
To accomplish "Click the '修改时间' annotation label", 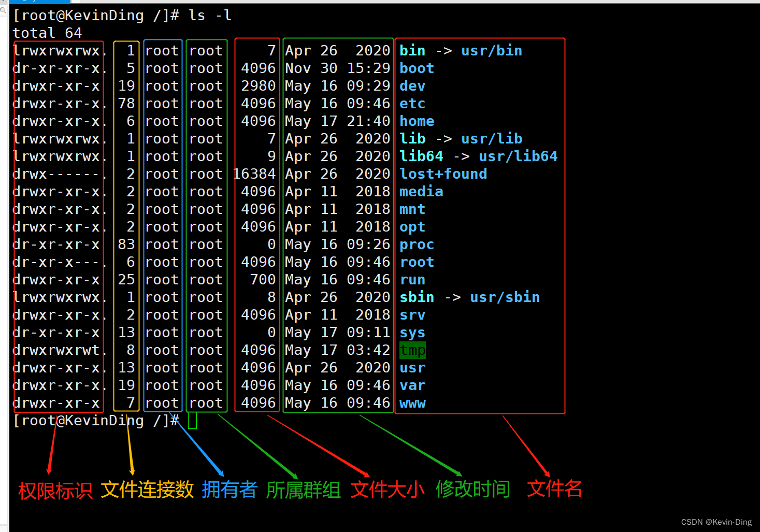I will (x=473, y=489).
